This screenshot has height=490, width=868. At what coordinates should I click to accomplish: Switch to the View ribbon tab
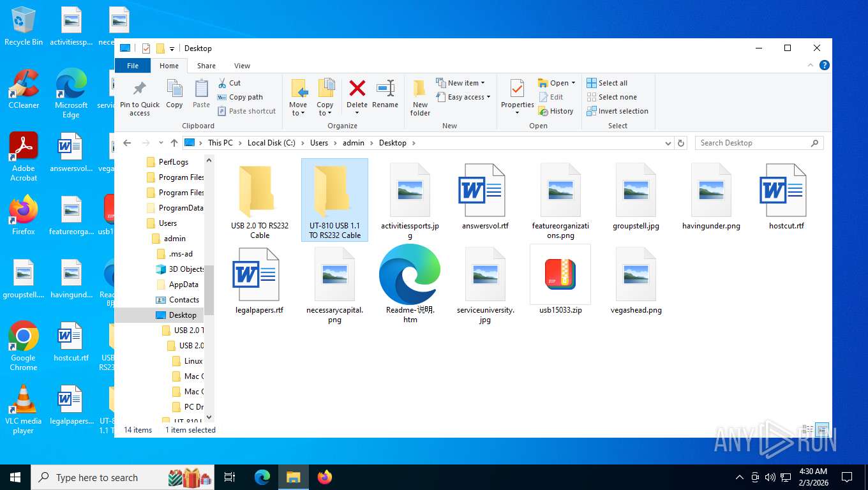242,66
